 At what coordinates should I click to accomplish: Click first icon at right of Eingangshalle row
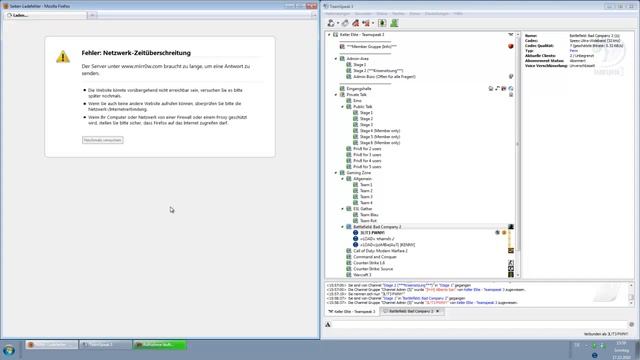tap(491, 89)
